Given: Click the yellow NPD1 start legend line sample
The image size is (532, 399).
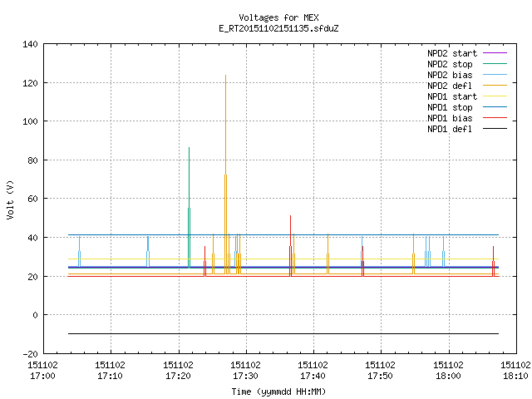Looking at the screenshot, I should coord(495,96).
